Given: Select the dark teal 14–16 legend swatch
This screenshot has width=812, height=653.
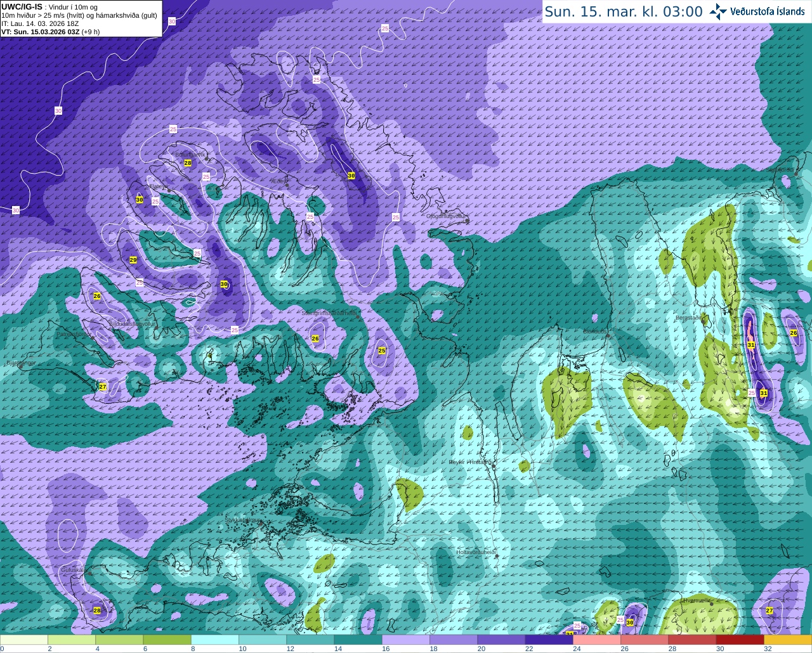Looking at the screenshot, I should point(358,640).
